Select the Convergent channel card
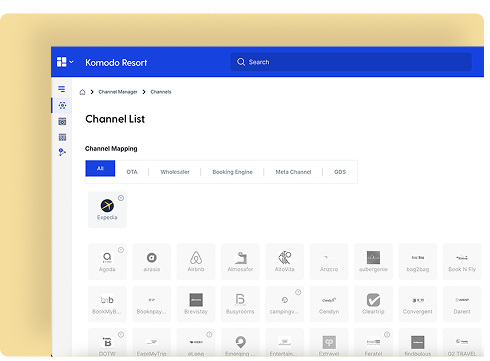This screenshot has width=490, height=361. coord(418,304)
